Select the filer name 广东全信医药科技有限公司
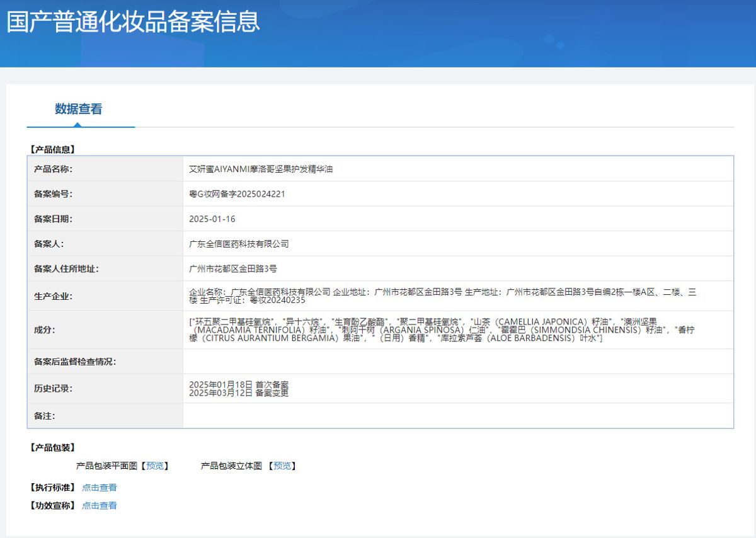 [x=239, y=244]
